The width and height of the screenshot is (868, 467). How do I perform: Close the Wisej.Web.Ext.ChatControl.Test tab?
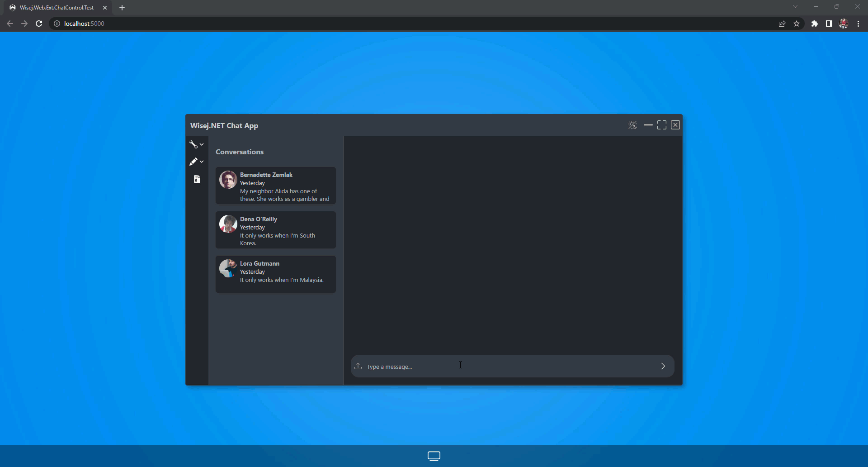tap(105, 8)
